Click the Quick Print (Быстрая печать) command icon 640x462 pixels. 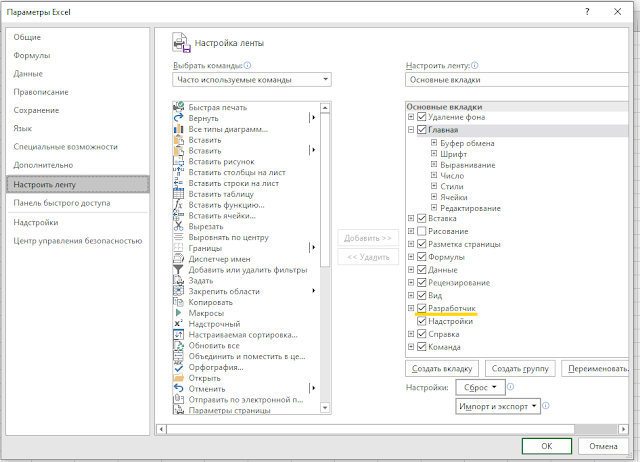tap(178, 107)
